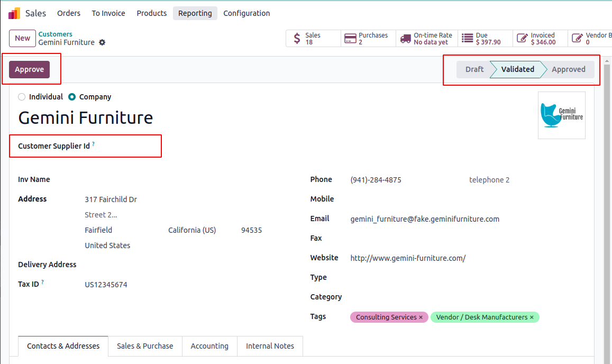Click the Gemini Furniture logo image
The height and width of the screenshot is (364, 612).
coord(562,115)
